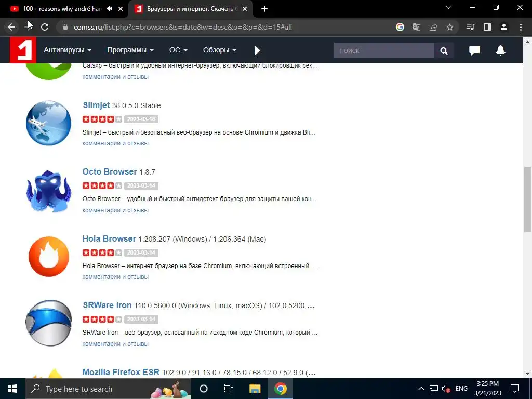Click the page vertical scrollbar thumb
Image resolution: width=532 pixels, height=399 pixels.
coord(527,199)
